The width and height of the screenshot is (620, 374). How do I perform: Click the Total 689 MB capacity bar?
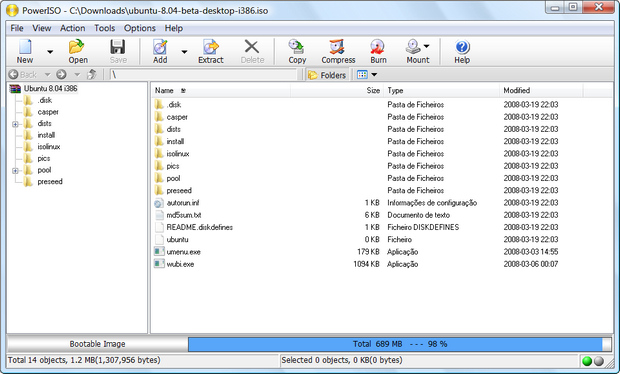click(400, 344)
